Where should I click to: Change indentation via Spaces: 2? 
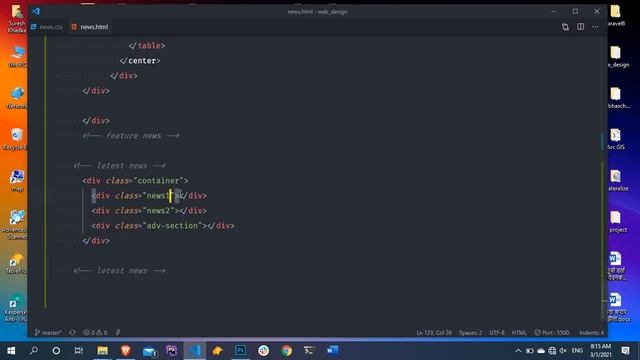tap(470, 333)
